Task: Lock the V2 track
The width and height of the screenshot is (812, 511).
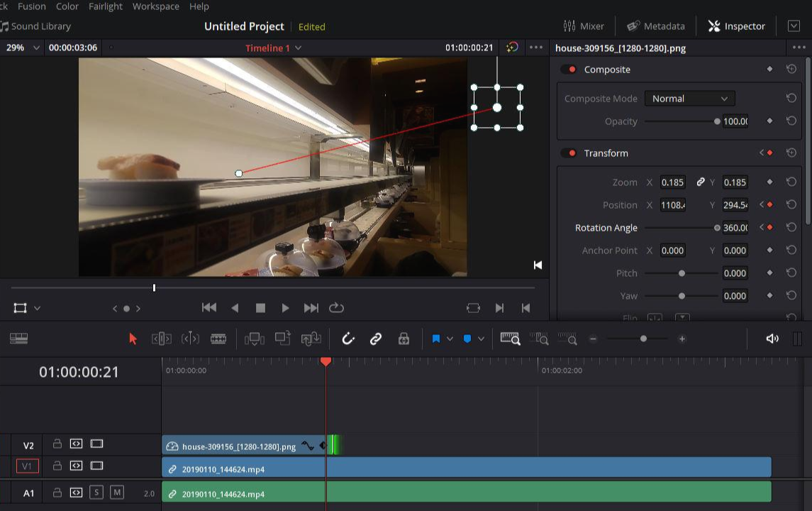Action: click(x=57, y=444)
